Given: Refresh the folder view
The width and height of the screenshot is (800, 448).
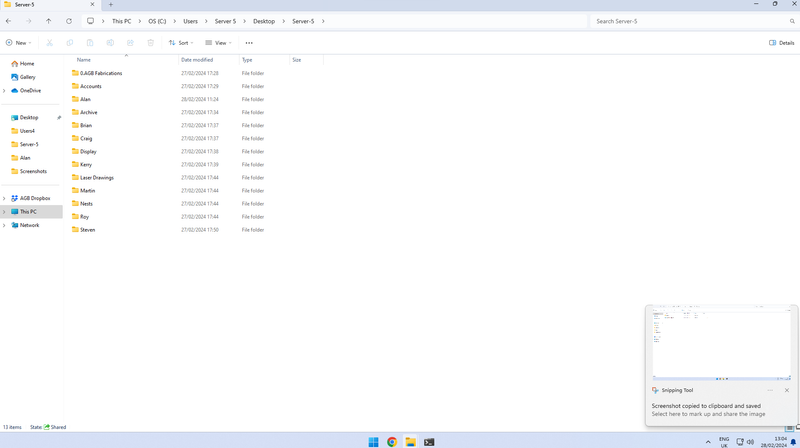Looking at the screenshot, I should point(69,21).
